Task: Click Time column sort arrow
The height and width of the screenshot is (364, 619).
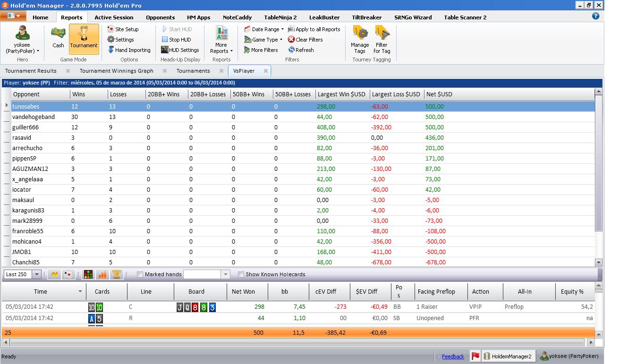Action: [80, 292]
